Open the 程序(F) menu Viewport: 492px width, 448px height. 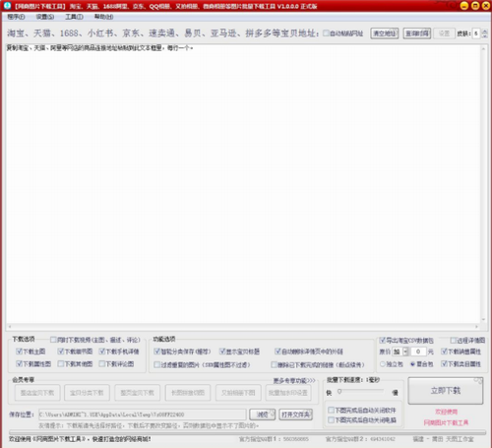pyautogui.click(x=16, y=17)
